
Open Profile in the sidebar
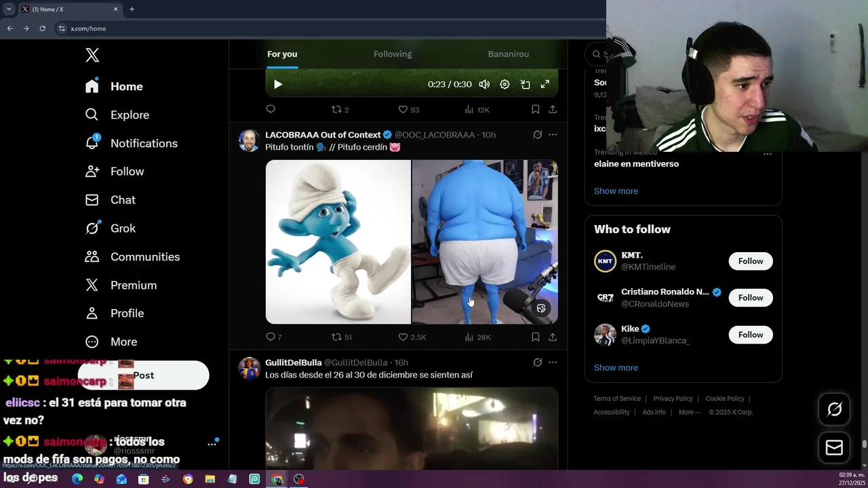coord(115,313)
